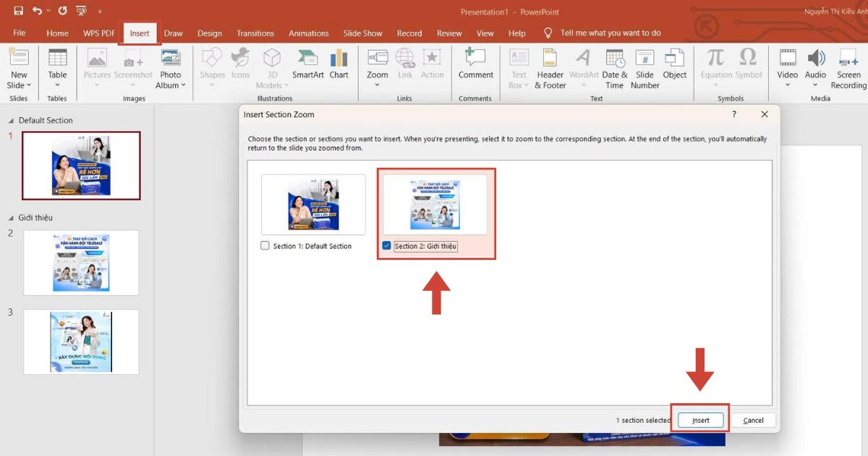The width and height of the screenshot is (868, 456).
Task: Open the Review tab
Action: coord(449,33)
